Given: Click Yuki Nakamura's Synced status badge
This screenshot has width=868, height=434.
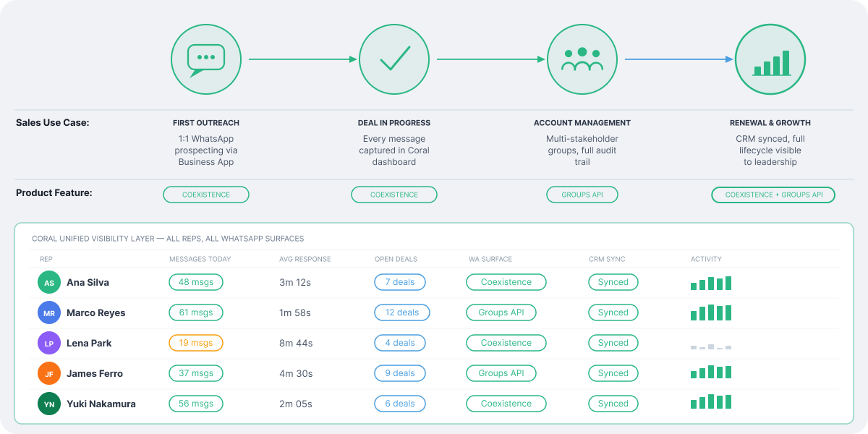Looking at the screenshot, I should [x=613, y=404].
